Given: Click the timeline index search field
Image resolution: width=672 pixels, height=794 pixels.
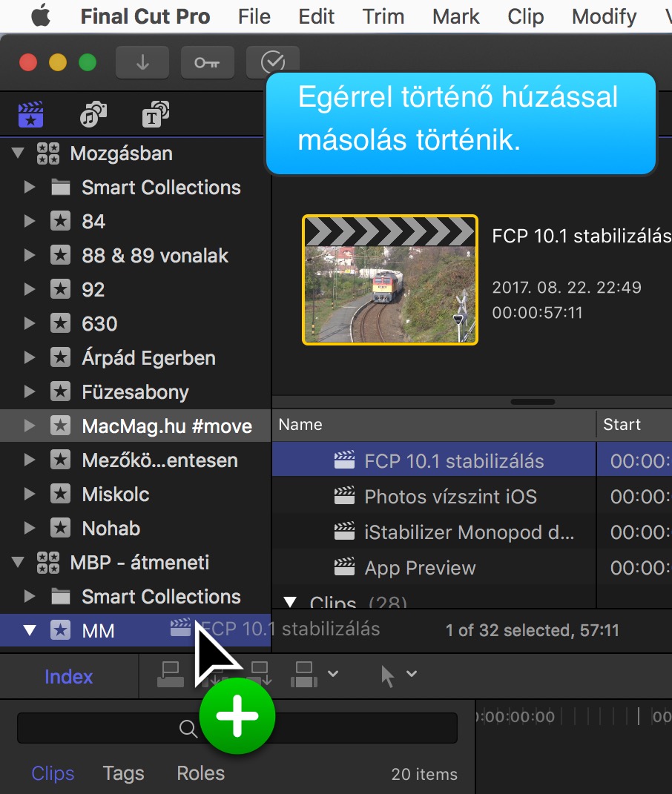Looking at the screenshot, I should (x=237, y=728).
